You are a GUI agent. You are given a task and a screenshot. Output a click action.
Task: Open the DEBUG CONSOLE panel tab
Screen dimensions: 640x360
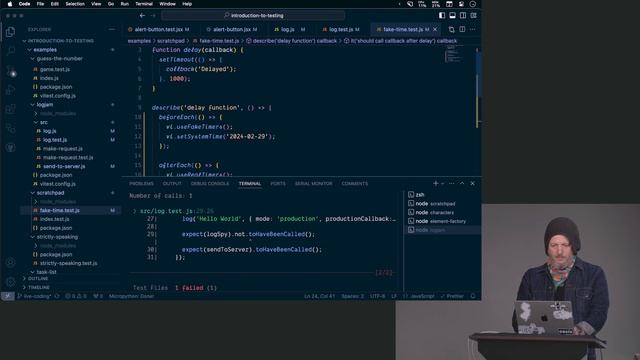pos(210,184)
